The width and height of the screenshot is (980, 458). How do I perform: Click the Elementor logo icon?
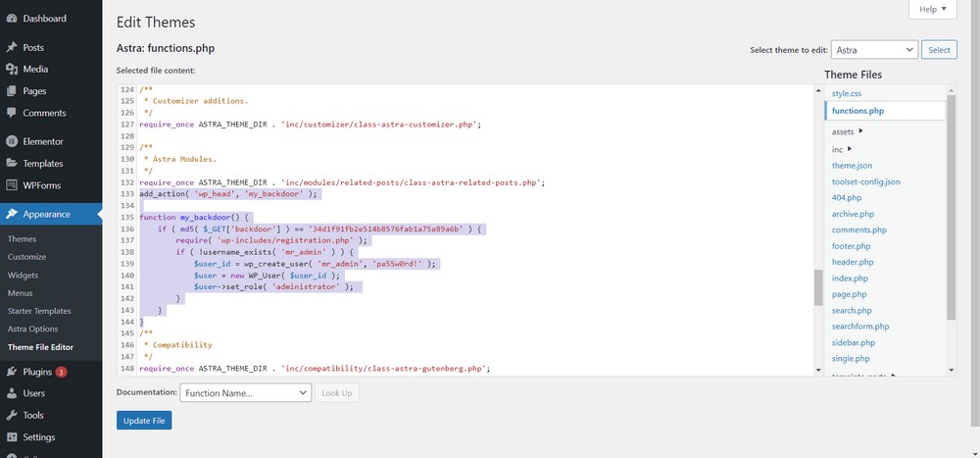(11, 141)
